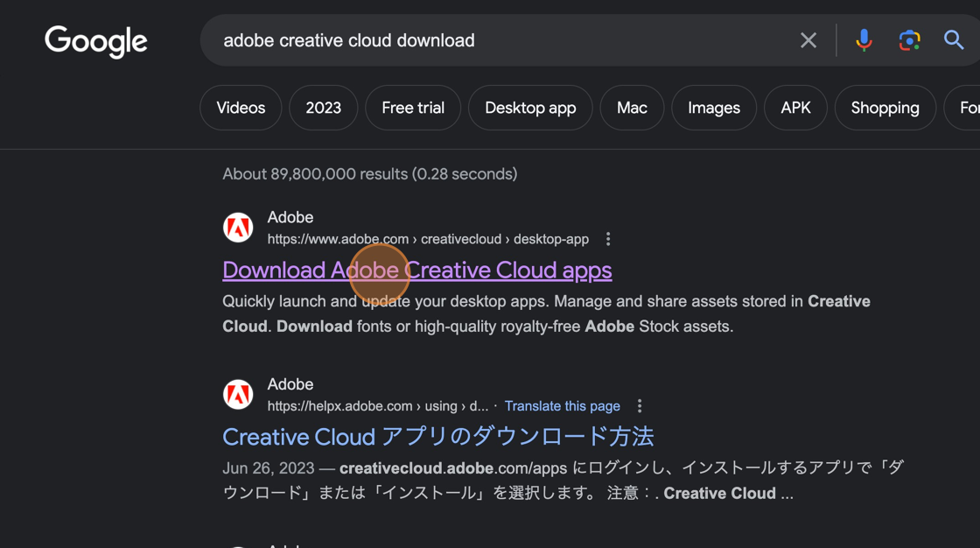
Task: Toggle the Free trial search filter
Action: [x=413, y=108]
